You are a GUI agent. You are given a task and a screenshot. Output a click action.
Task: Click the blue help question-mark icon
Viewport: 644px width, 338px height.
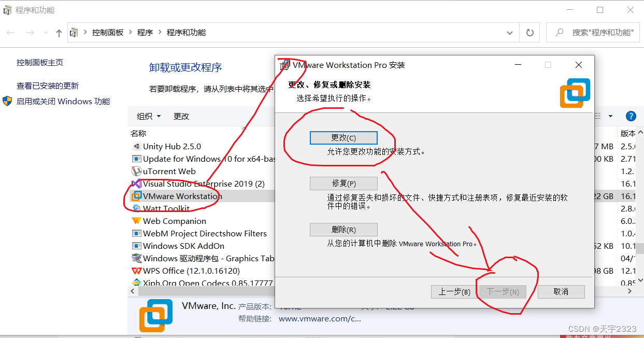[631, 116]
